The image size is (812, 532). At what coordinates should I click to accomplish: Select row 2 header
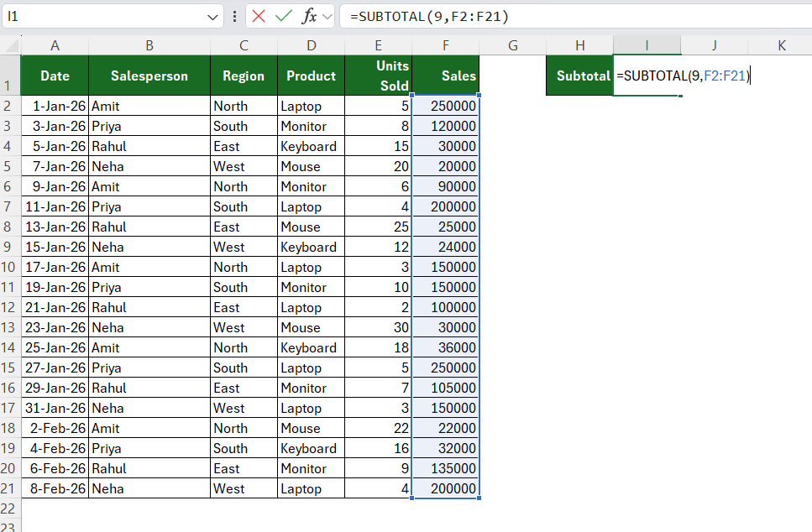[10, 106]
